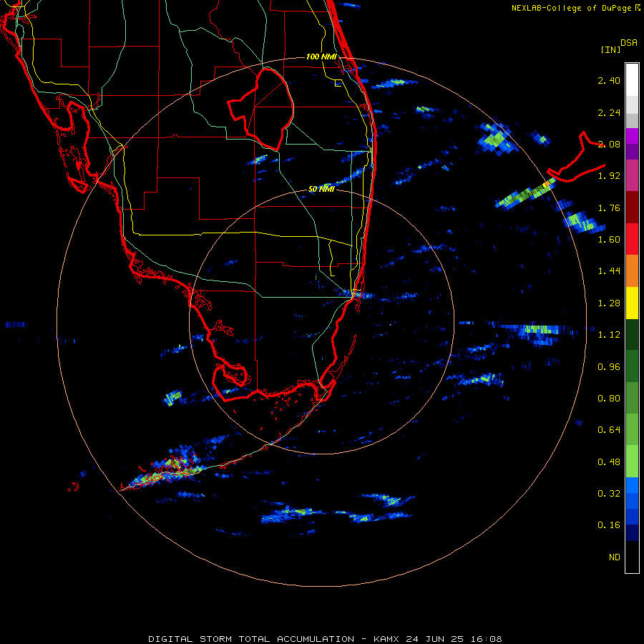Viewport: 644px width, 644px height.
Task: Click the 1.28 legend value
Action: (609, 303)
